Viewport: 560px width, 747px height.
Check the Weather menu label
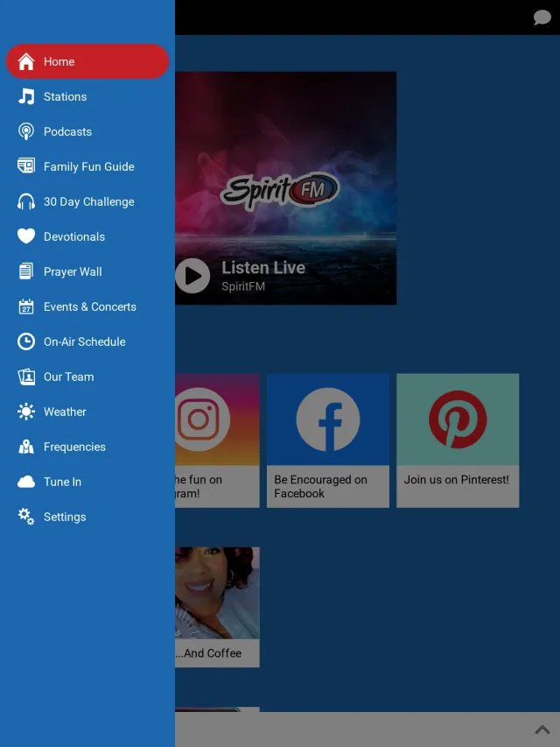pos(65,412)
